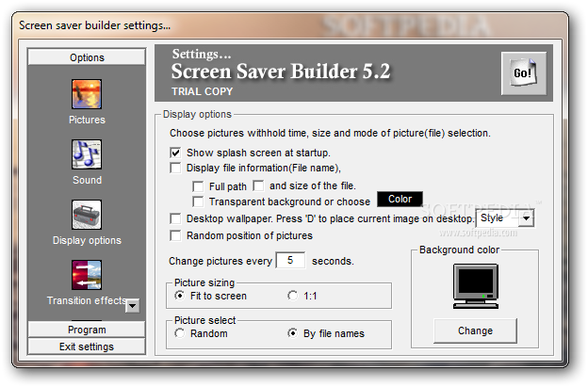Enable the Desktop wallpaper checkbox
588x387 pixels.
point(175,218)
